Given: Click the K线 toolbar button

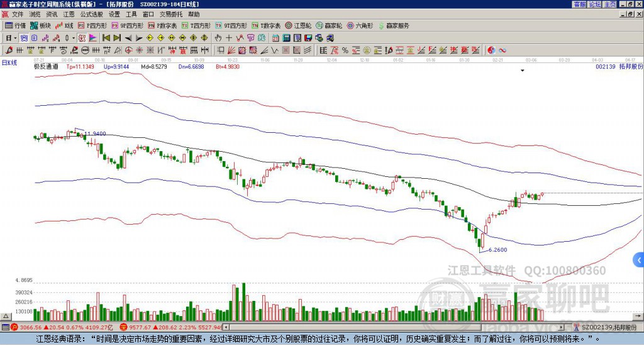Looking at the screenshot, I should (x=64, y=25).
